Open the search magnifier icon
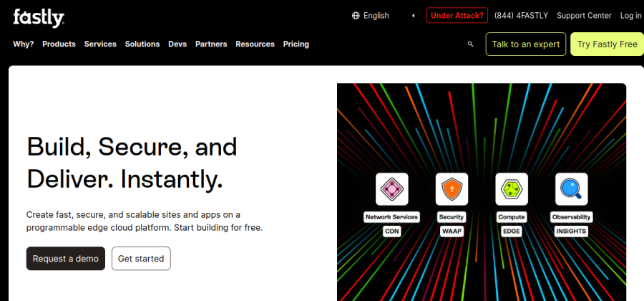The image size is (644, 301). coord(471,44)
